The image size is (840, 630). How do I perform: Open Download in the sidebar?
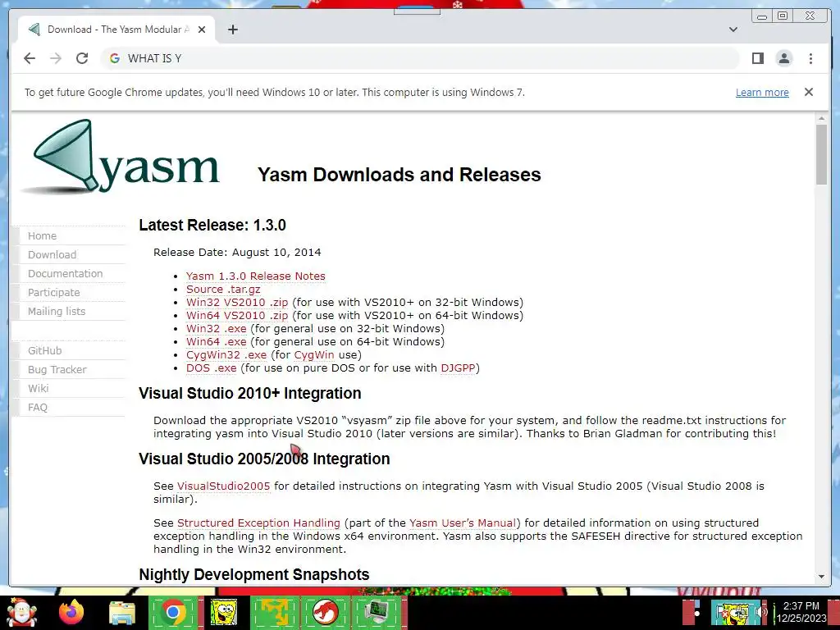[x=52, y=254]
